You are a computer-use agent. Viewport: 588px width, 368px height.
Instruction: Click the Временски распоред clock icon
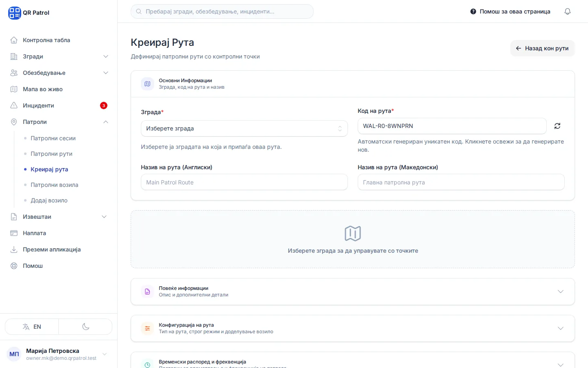coord(147,364)
